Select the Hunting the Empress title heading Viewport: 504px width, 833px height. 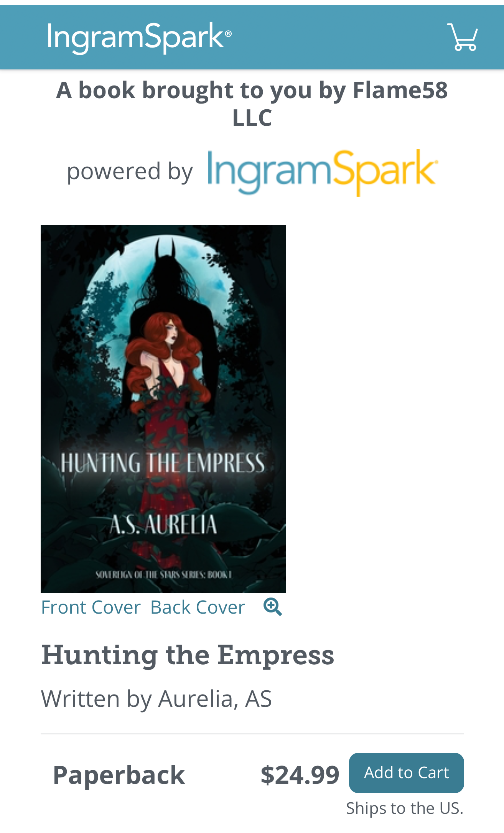tap(188, 655)
